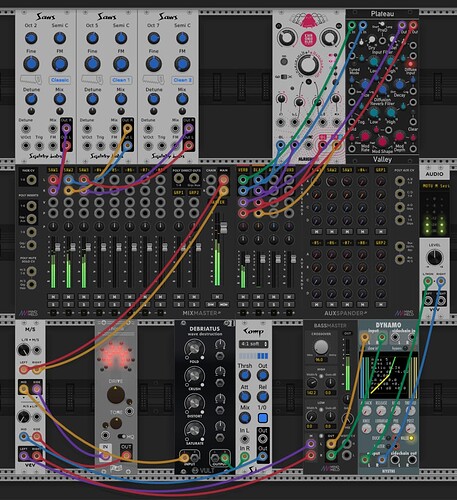Click the Debriatus INPUT jack with yellow cable
457x500 pixels.
pyautogui.click(x=185, y=458)
